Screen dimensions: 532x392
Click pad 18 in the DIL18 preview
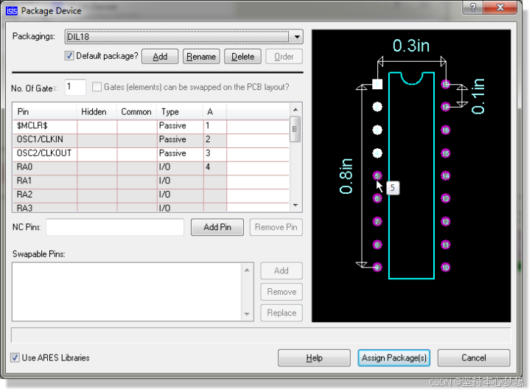(x=446, y=84)
